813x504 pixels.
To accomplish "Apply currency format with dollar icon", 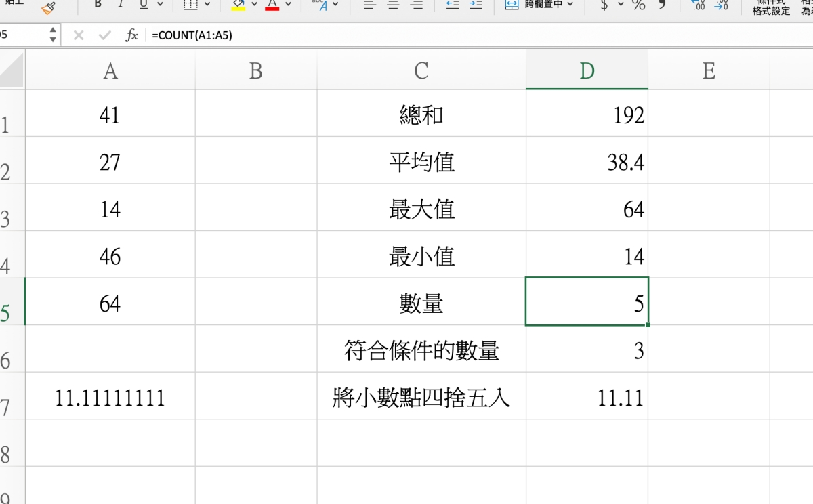I will point(604,5).
